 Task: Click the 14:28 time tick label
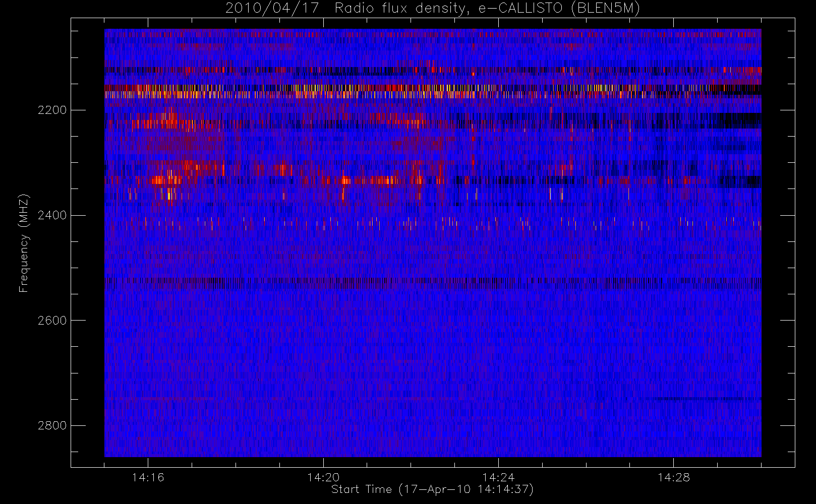click(674, 477)
